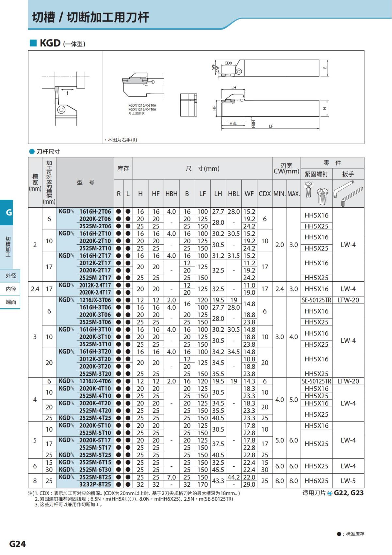Click model 1616H-2T10
The height and width of the screenshot is (555, 392).
(95, 234)
